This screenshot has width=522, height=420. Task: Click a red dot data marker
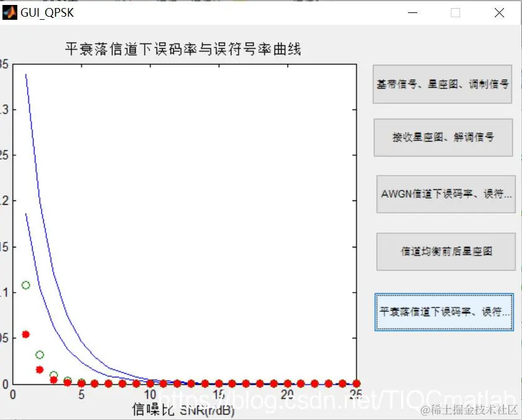click(x=25, y=334)
